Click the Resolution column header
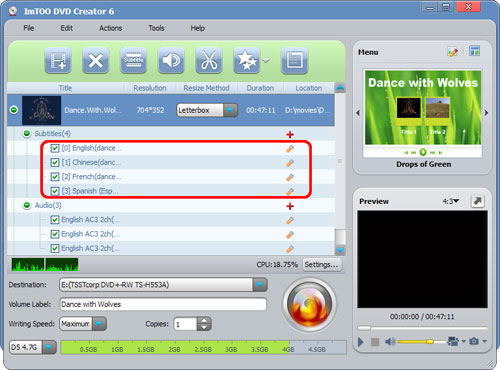The image size is (500, 370). point(150,88)
